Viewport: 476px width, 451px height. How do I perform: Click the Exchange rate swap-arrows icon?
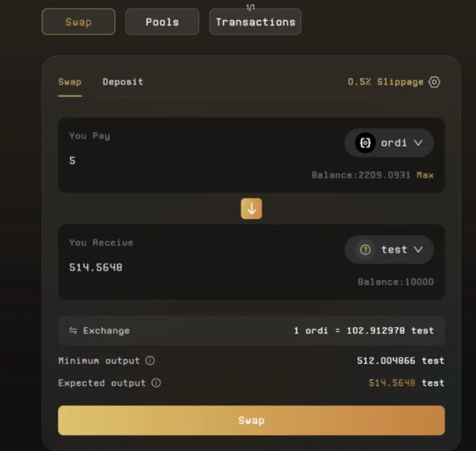coord(73,330)
